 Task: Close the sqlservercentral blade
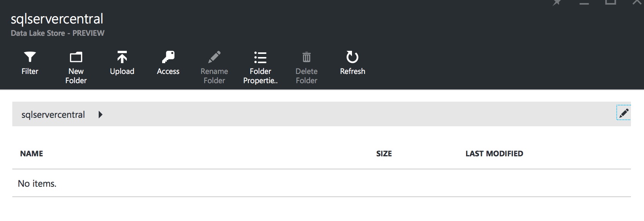click(x=637, y=2)
